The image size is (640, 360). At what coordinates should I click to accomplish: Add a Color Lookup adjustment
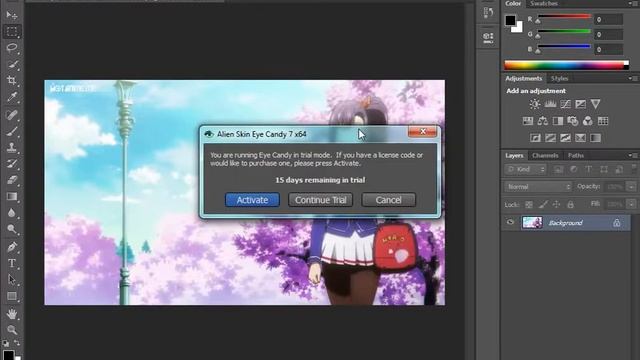click(603, 121)
